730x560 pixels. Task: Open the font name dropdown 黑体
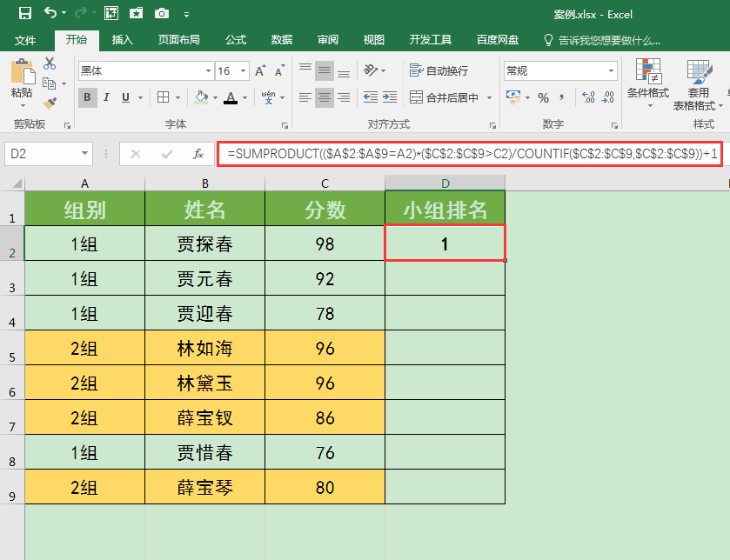point(208,71)
